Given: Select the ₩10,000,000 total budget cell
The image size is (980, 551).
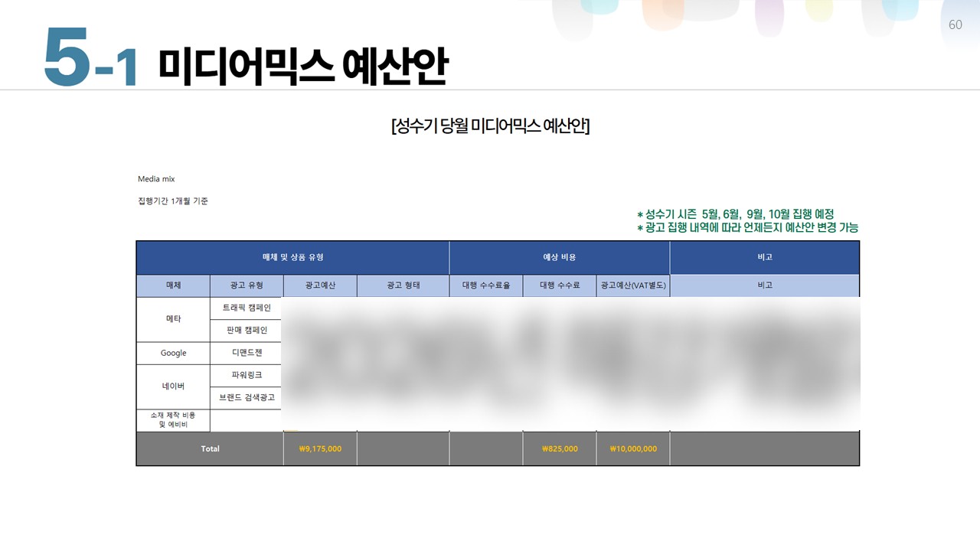Looking at the screenshot, I should (x=632, y=448).
